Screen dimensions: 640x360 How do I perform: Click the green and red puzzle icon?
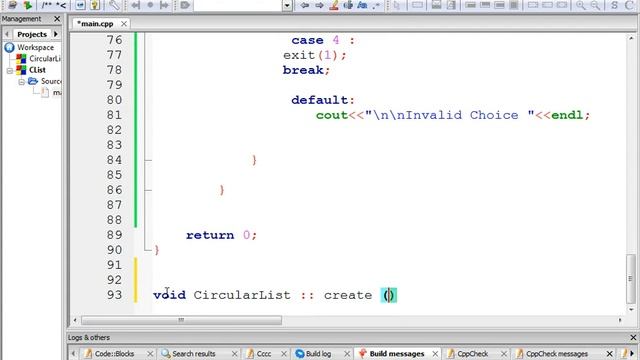[x=27, y=5]
